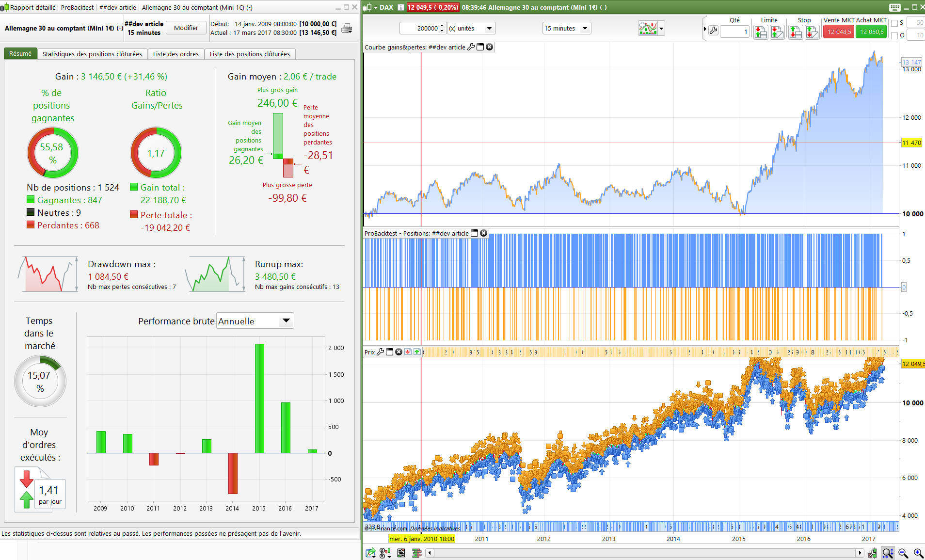Maximize the Prix chart panel
This screenshot has width=925, height=560.
(x=389, y=352)
